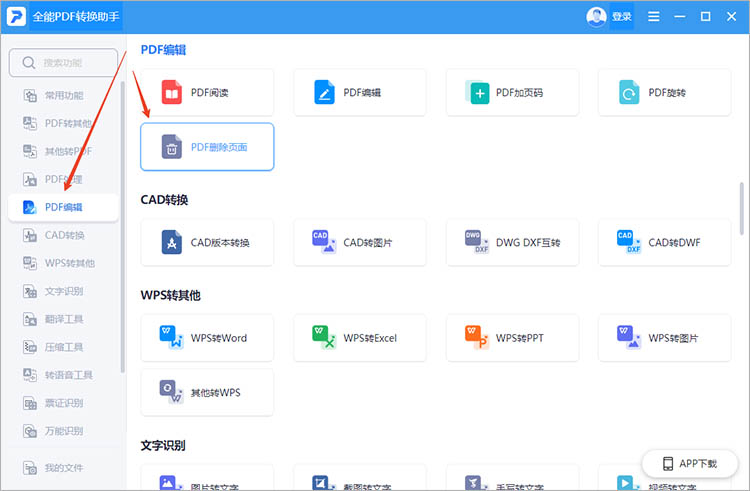Image resolution: width=750 pixels, height=491 pixels.
Task: Click the 文字识别 section heading
Action: [x=163, y=445]
